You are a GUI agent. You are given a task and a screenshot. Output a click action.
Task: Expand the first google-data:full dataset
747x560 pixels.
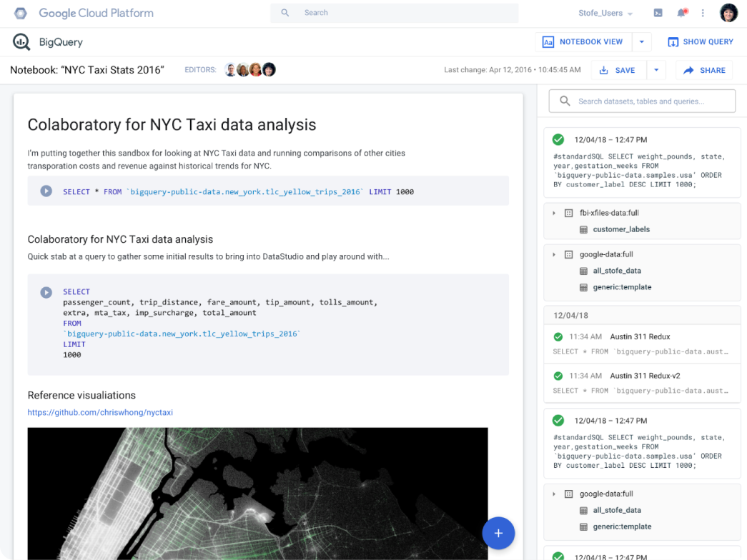point(554,254)
